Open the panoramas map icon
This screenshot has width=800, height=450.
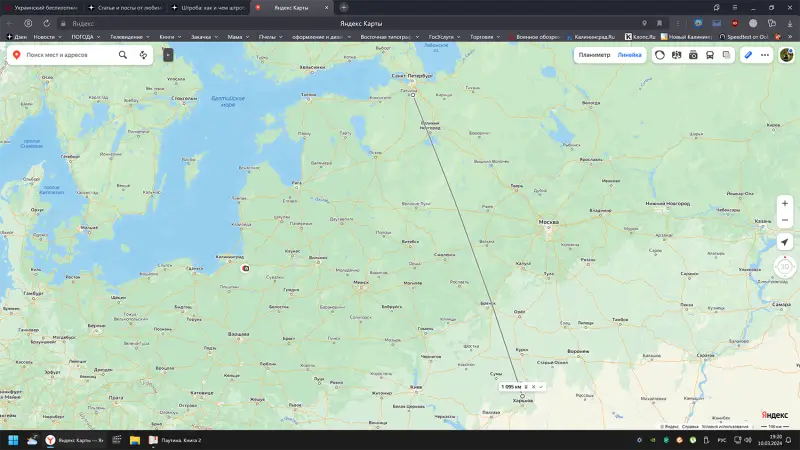coord(676,55)
